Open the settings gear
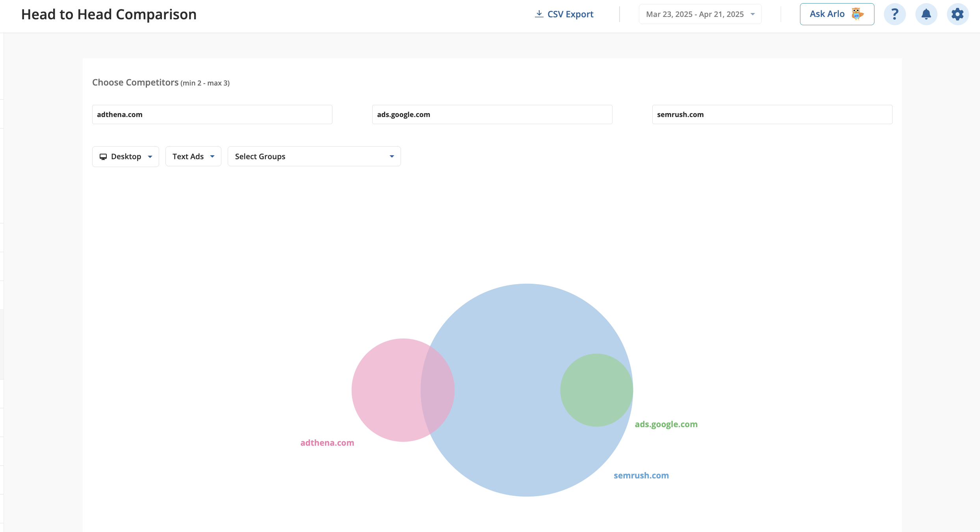 [x=958, y=14]
